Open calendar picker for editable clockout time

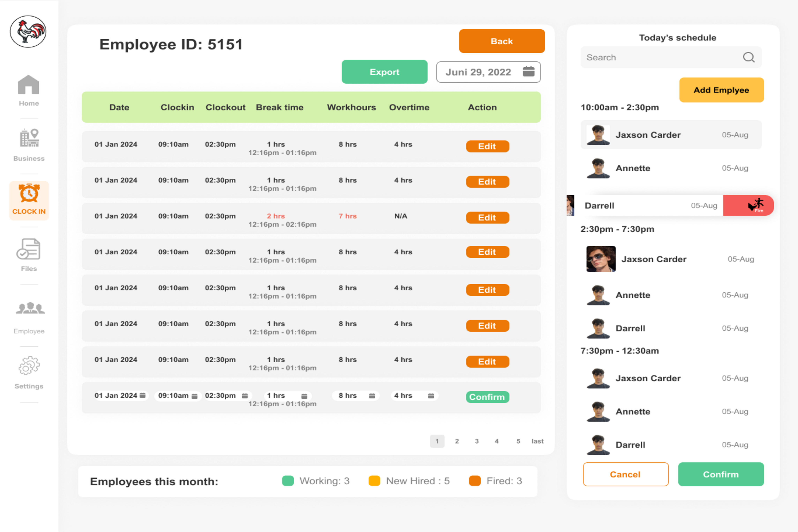coord(245,396)
